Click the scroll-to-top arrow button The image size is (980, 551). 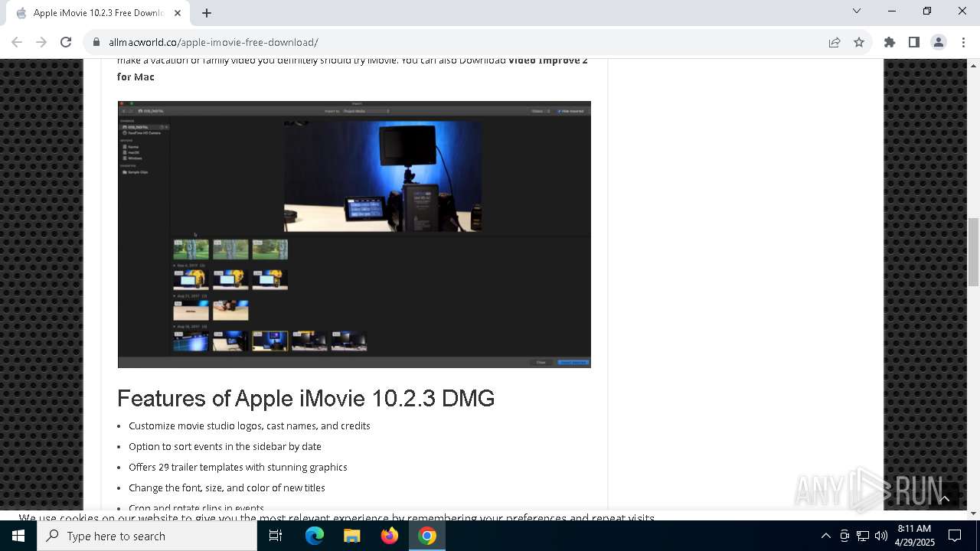944,499
